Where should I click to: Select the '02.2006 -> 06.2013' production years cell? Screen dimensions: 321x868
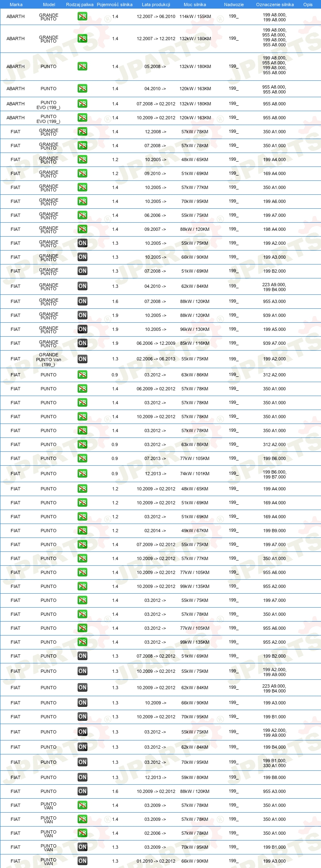pos(156,359)
